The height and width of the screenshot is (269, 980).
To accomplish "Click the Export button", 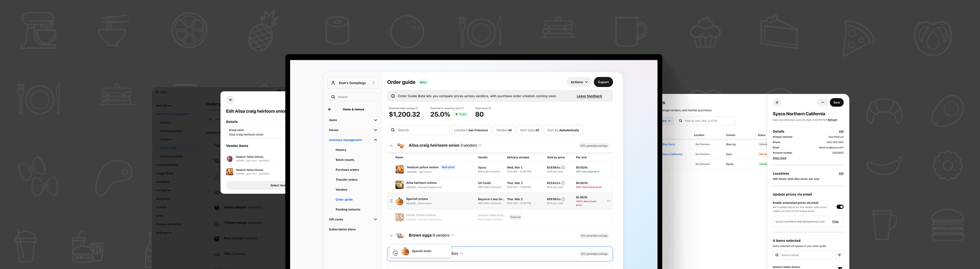I will pos(603,82).
